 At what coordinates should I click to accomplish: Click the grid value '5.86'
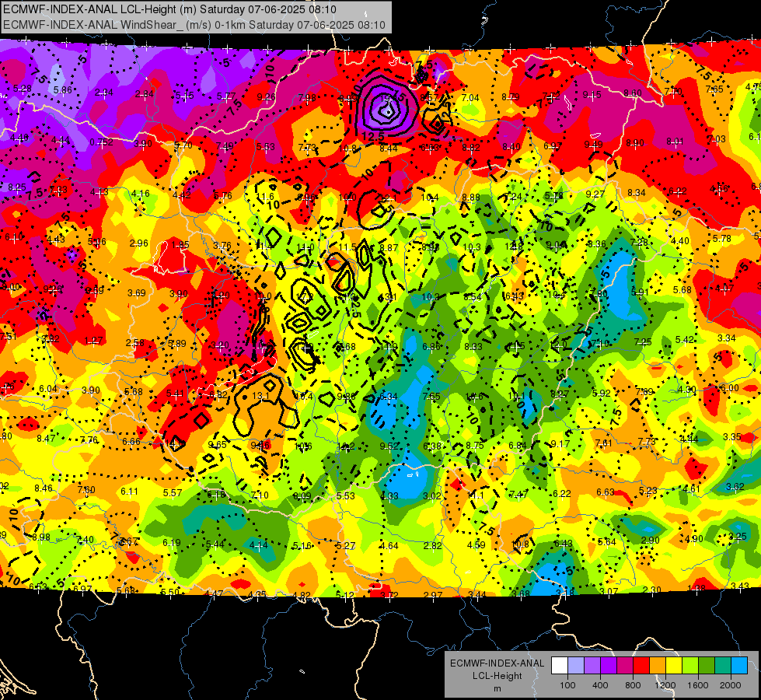63,90
